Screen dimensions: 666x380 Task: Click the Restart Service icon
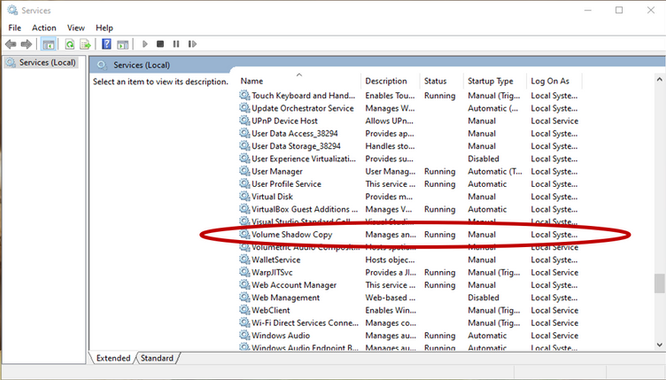(x=192, y=44)
